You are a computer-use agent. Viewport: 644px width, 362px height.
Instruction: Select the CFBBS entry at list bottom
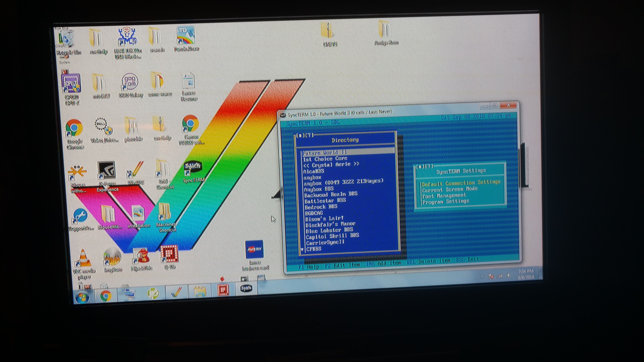click(x=314, y=249)
